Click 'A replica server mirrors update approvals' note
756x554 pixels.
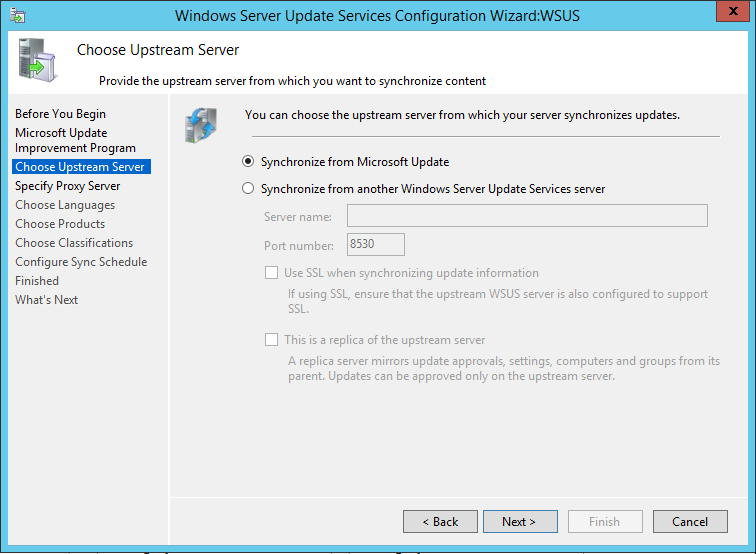click(x=504, y=368)
